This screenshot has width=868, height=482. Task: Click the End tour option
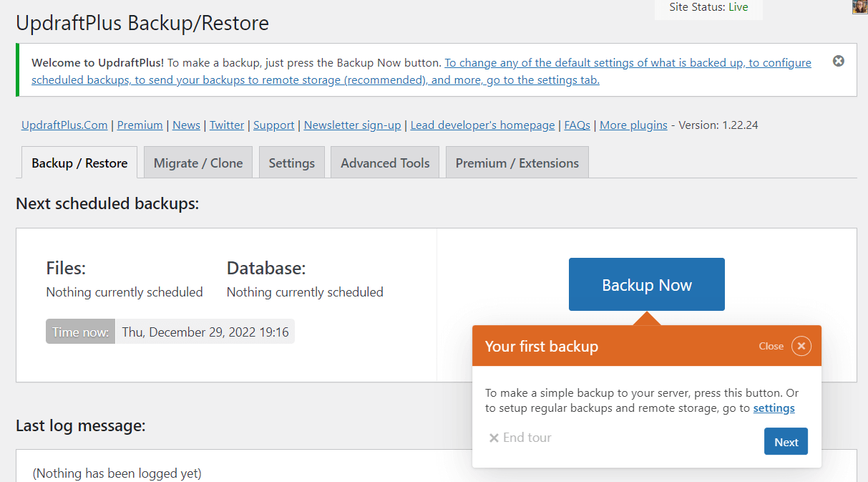[520, 437]
